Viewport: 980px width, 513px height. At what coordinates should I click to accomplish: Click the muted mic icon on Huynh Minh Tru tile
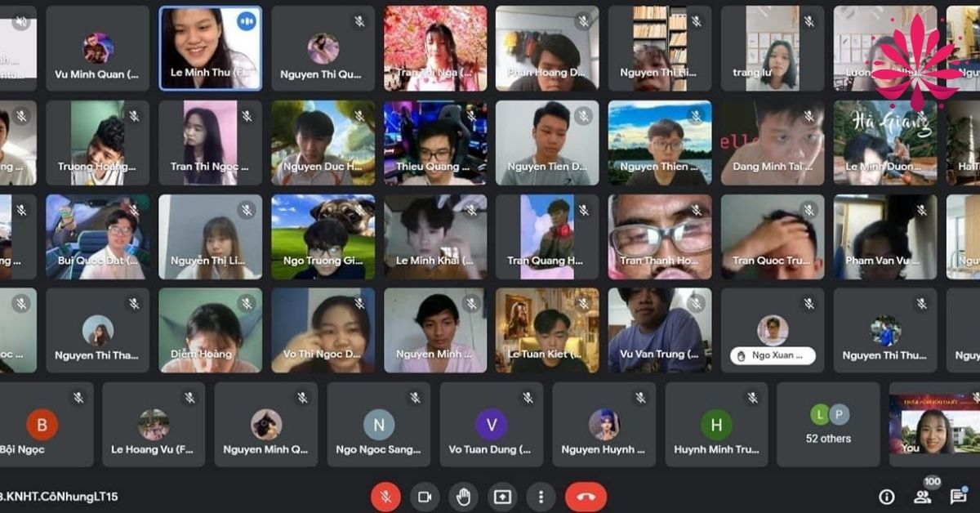click(753, 398)
